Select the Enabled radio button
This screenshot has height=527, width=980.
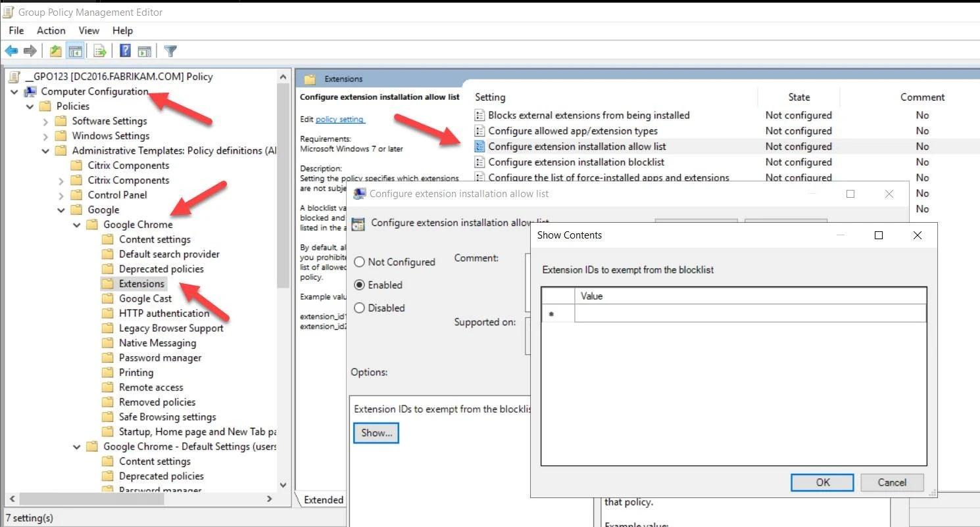(x=360, y=285)
